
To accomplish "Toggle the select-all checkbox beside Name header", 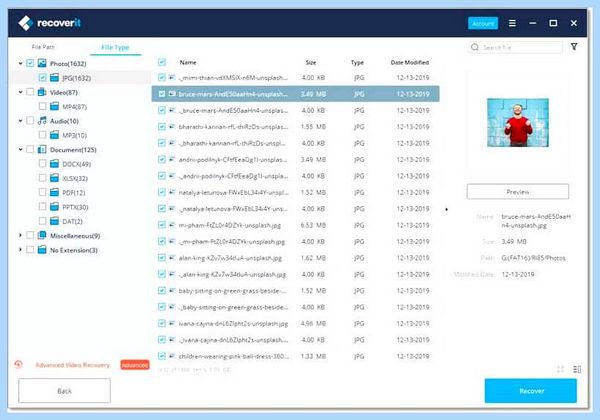I will pyautogui.click(x=162, y=62).
